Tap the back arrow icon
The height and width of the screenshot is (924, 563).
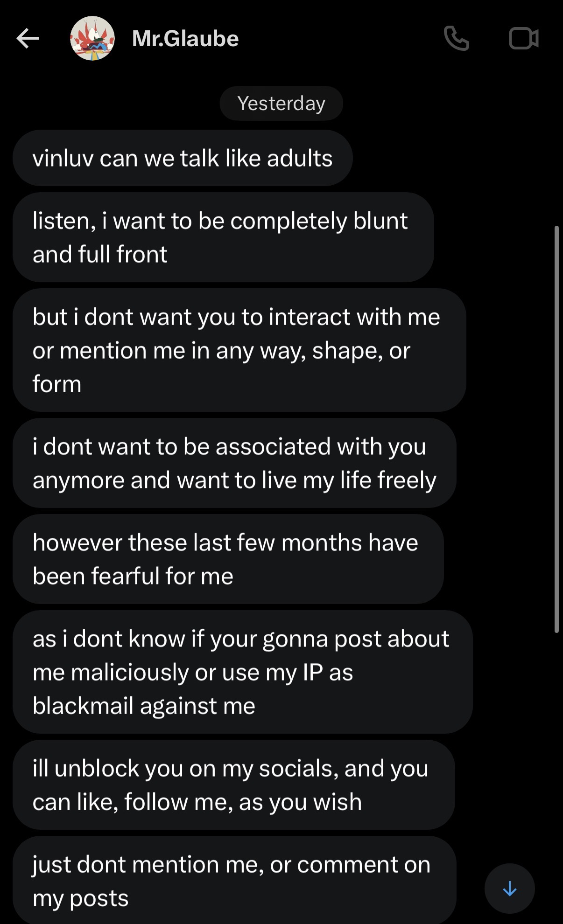[28, 38]
